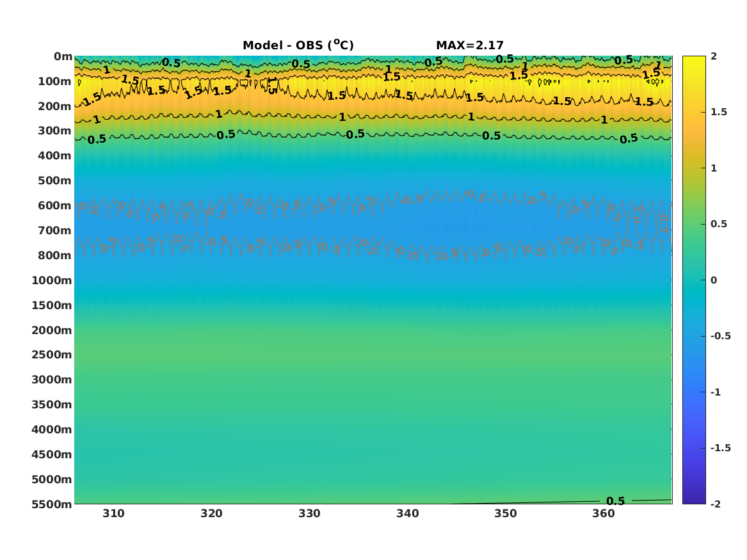Screen dimensions: 747x560
Task: Click the colorbar tick label 1.5
Action: [718, 112]
